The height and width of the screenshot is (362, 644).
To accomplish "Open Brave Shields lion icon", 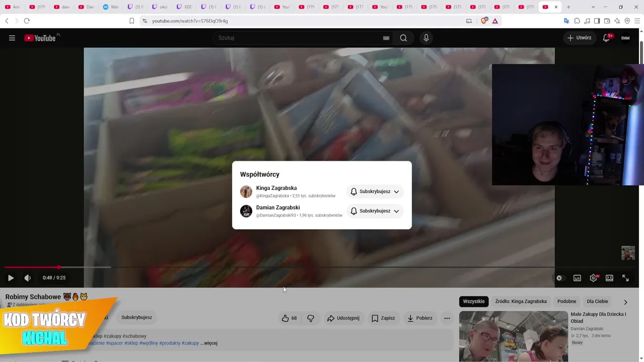I will pyautogui.click(x=485, y=21).
